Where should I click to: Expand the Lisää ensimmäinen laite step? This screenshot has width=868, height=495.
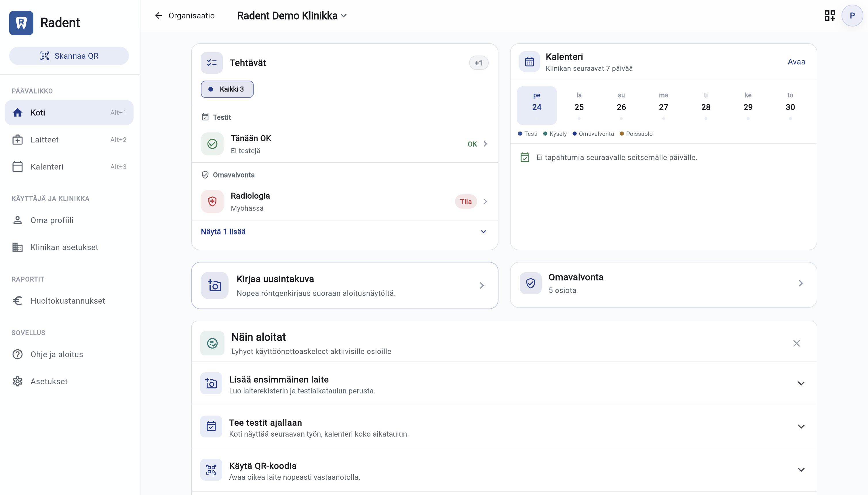click(801, 384)
